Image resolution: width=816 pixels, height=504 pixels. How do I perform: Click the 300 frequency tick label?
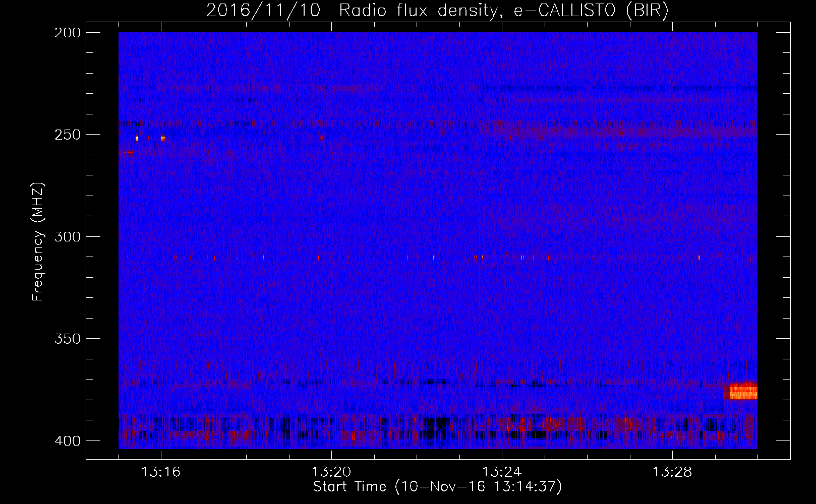pyautogui.click(x=68, y=236)
